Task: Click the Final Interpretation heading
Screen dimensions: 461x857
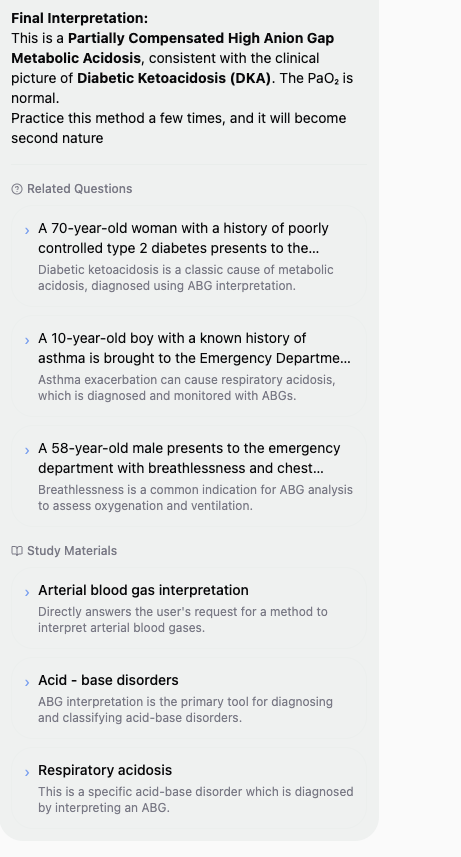Action: click(x=79, y=18)
